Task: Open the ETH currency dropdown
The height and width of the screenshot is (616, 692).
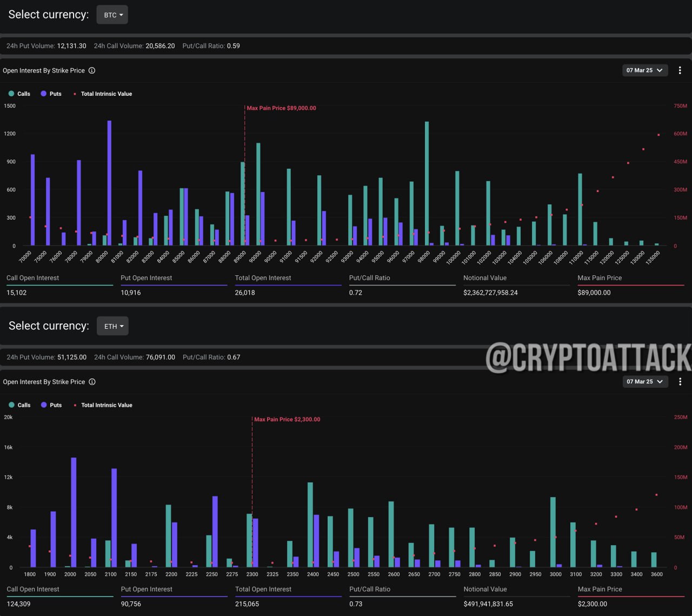Action: pos(112,326)
